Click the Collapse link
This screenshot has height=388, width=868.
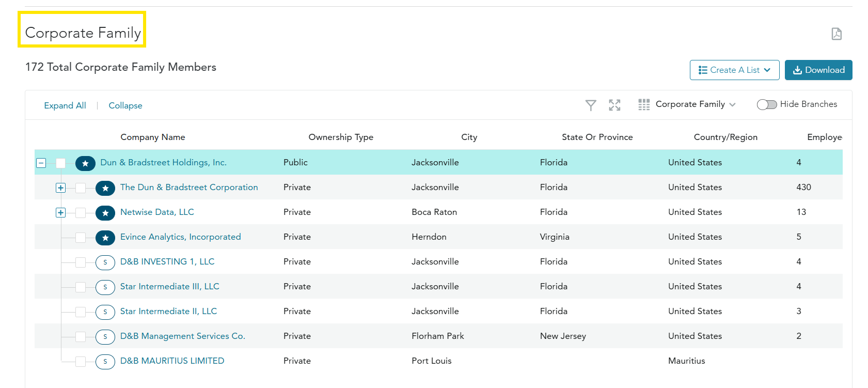pyautogui.click(x=125, y=105)
